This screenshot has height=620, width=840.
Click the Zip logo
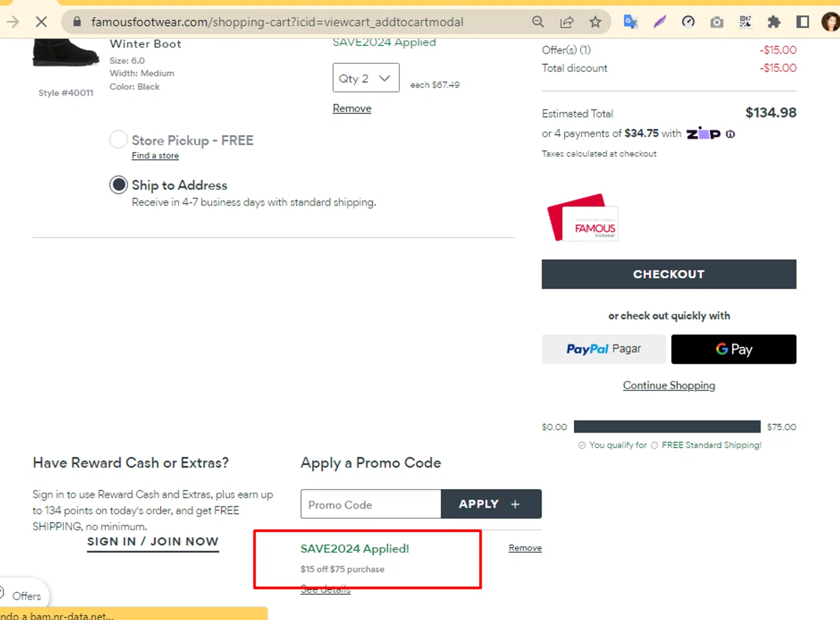pos(703,133)
